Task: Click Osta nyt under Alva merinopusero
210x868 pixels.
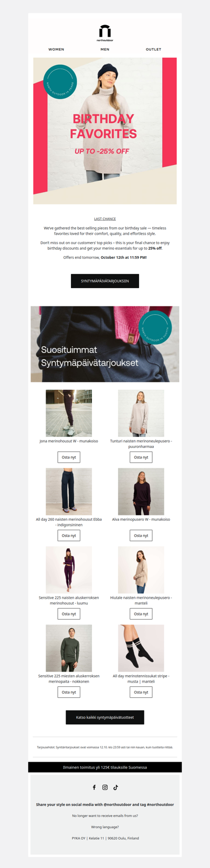Action: pos(141,535)
